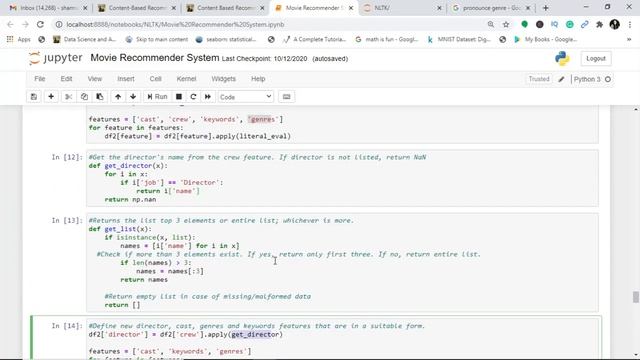The width and height of the screenshot is (640, 360).
Task: Go forward in browser history
Action: coord(25,24)
